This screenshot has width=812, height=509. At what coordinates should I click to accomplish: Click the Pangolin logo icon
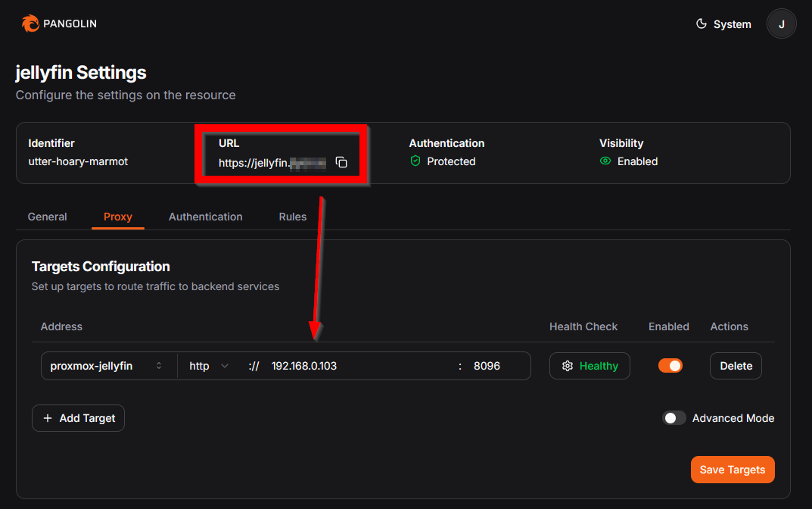30,24
